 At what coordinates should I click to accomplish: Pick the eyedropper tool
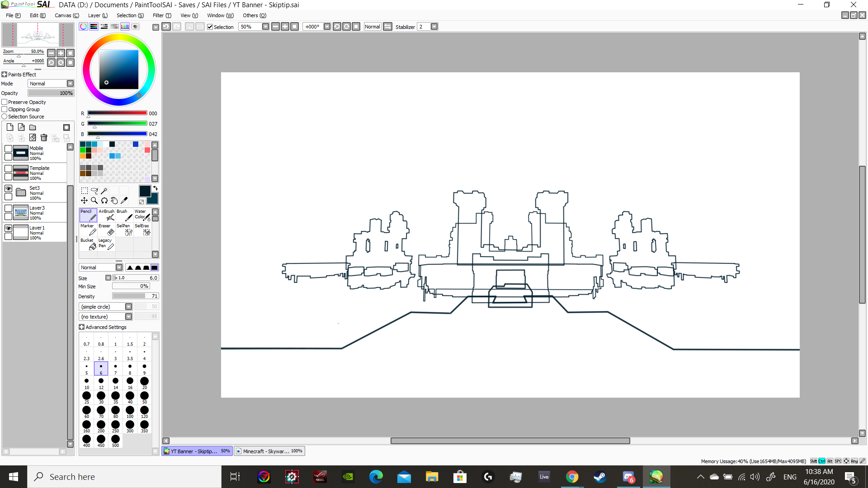124,201
